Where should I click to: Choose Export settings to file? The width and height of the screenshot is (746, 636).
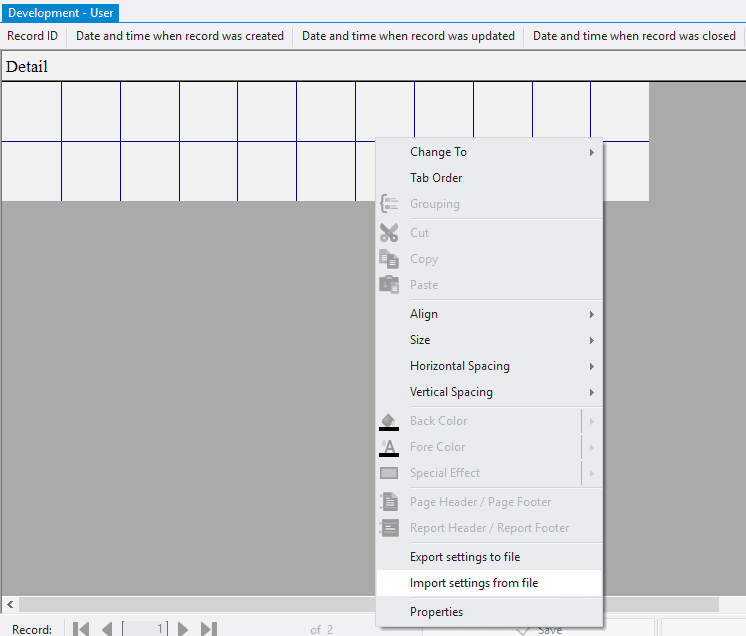tap(465, 557)
